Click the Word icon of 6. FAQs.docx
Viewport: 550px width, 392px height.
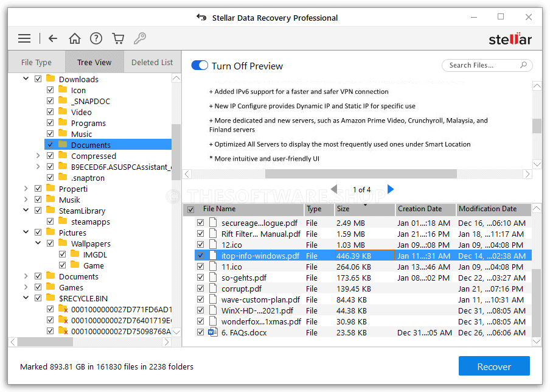pos(212,332)
